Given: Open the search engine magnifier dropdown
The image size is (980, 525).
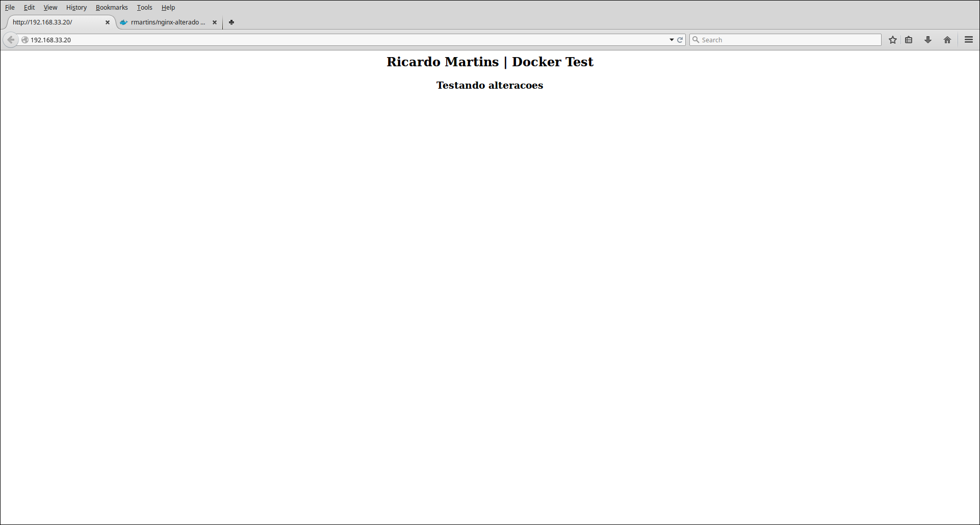Looking at the screenshot, I should (697, 39).
